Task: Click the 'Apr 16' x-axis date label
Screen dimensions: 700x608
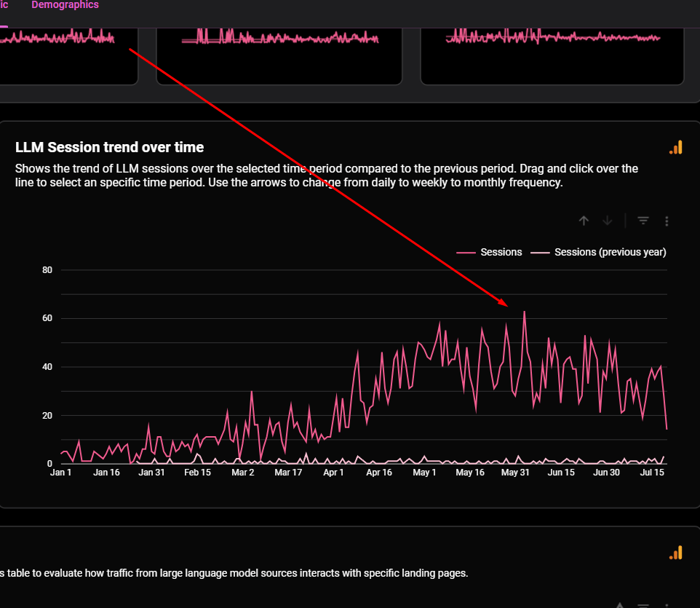Action: click(379, 473)
